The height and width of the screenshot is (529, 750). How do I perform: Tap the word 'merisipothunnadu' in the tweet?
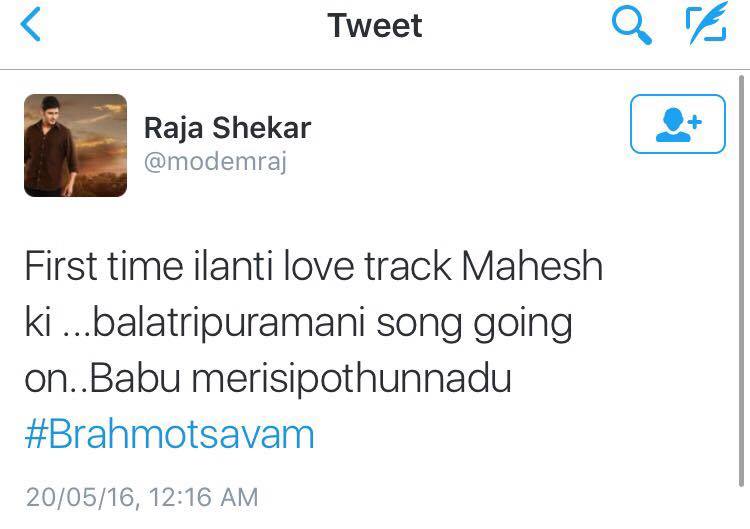(352, 380)
